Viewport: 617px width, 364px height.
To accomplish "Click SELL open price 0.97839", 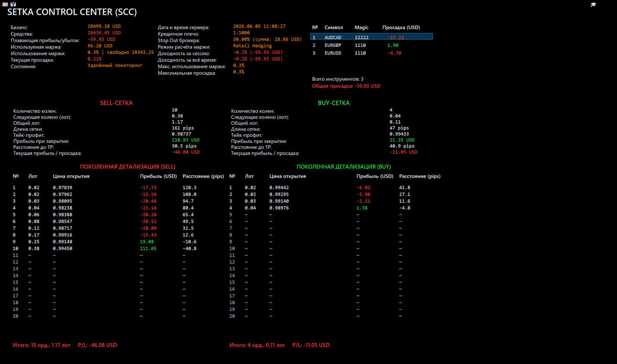I will (x=63, y=187).
